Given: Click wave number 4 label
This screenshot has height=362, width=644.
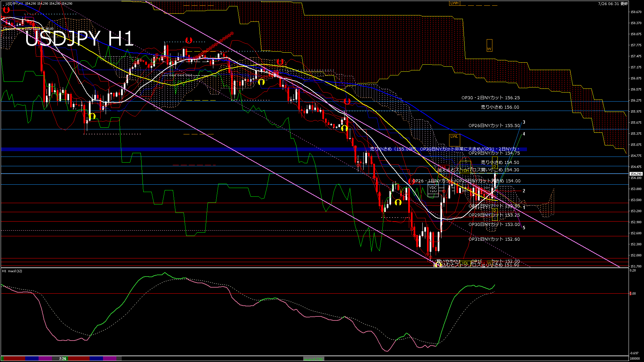Looking at the screenshot, I should pyautogui.click(x=524, y=134).
